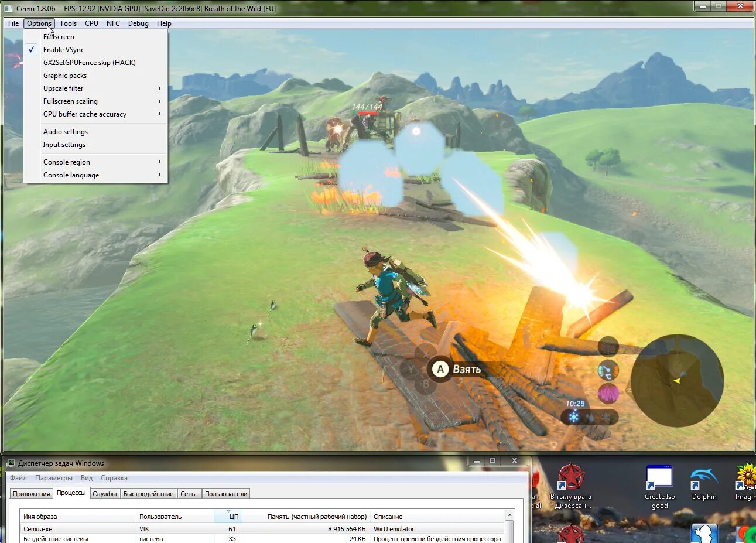Image resolution: width=756 pixels, height=543 pixels.
Task: Switch to the Быстродействие tab
Action: [x=149, y=494]
